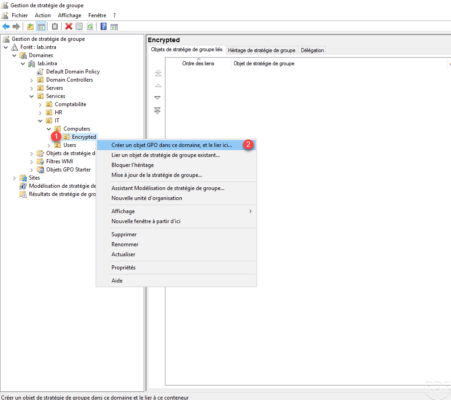451x400 pixels.
Task: Collapse the Forêt : lab.intra node
Action: coord(6,47)
